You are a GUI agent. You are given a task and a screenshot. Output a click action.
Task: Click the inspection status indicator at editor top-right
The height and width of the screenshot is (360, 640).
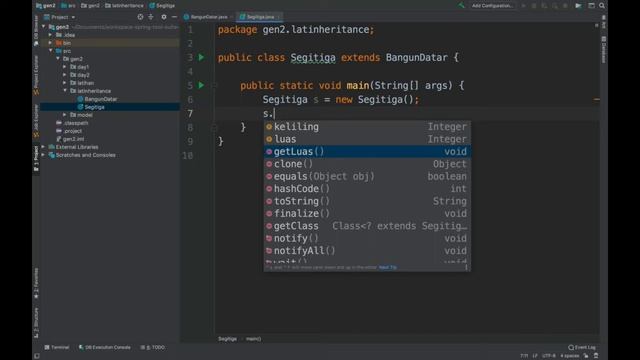[x=596, y=25]
